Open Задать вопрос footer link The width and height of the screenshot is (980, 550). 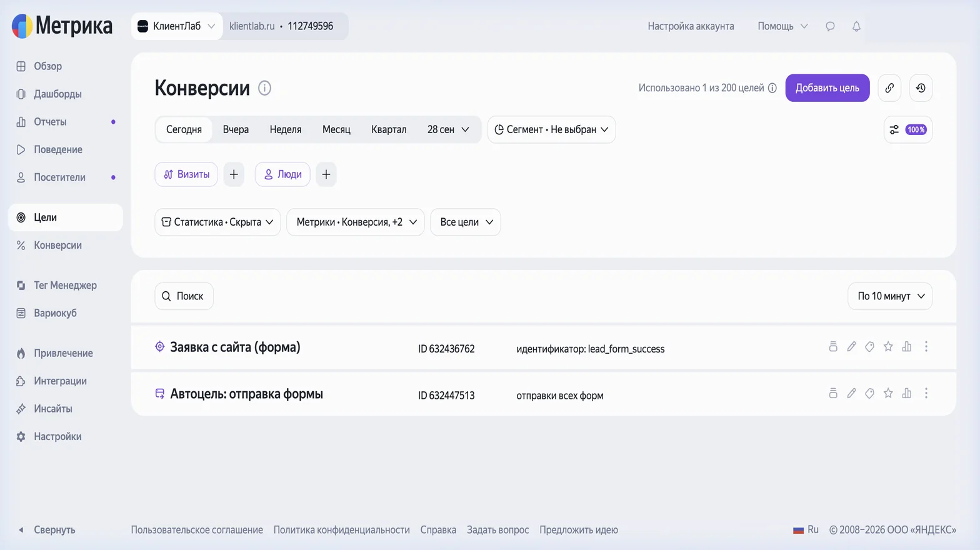click(498, 530)
